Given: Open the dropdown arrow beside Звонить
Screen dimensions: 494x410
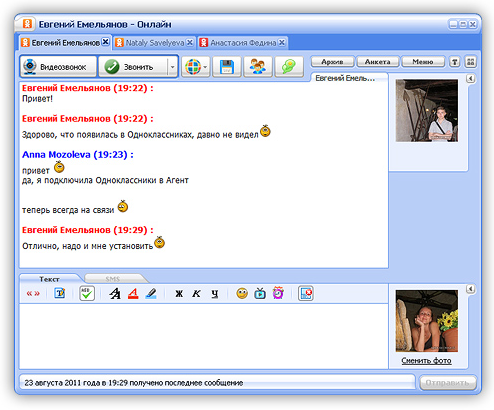Looking at the screenshot, I should pos(172,67).
